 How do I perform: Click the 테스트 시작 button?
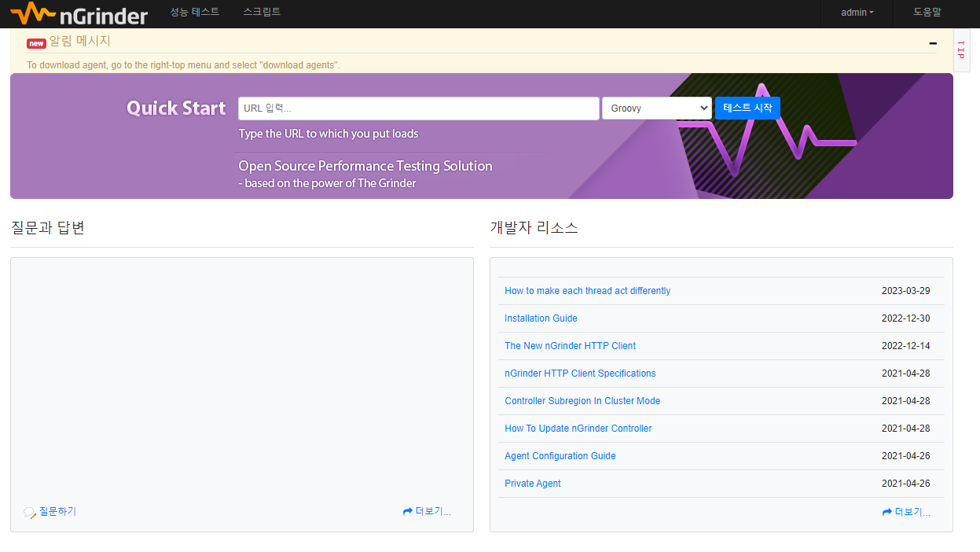tap(747, 108)
